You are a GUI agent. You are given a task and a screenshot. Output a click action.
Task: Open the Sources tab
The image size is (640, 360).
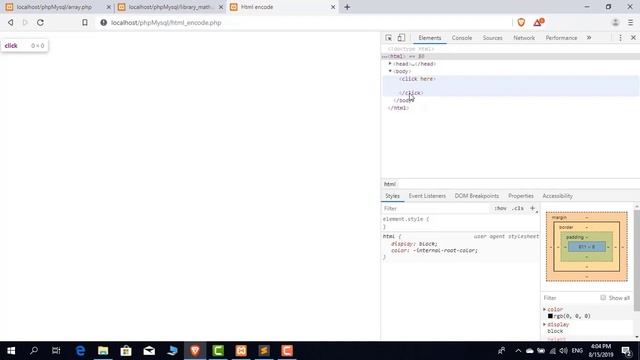492,38
